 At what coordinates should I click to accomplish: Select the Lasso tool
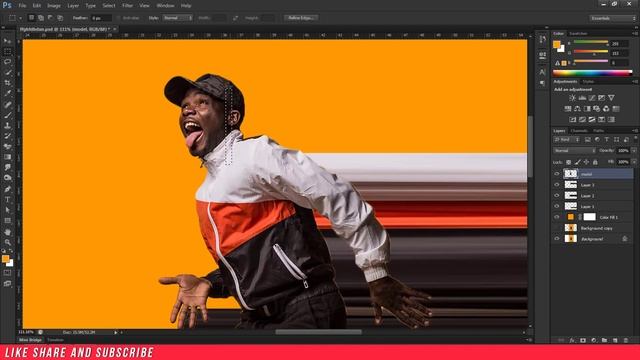pyautogui.click(x=7, y=62)
